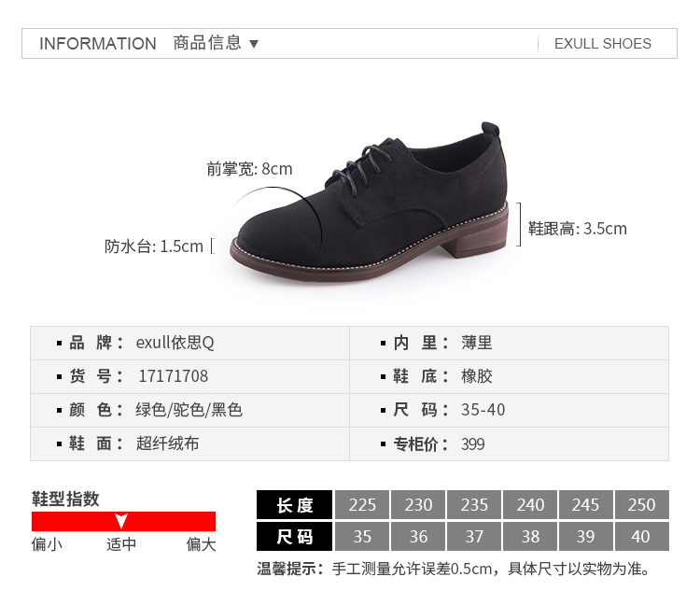Viewport: 700px width, 591px height.
Task: Select size 35 cell
Action: tap(362, 536)
